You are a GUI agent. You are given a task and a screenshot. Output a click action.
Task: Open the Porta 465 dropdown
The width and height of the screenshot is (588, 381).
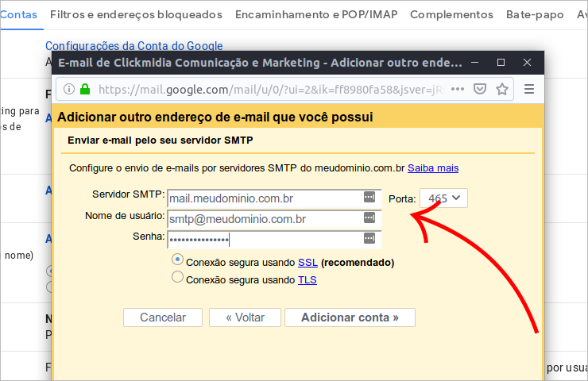443,198
